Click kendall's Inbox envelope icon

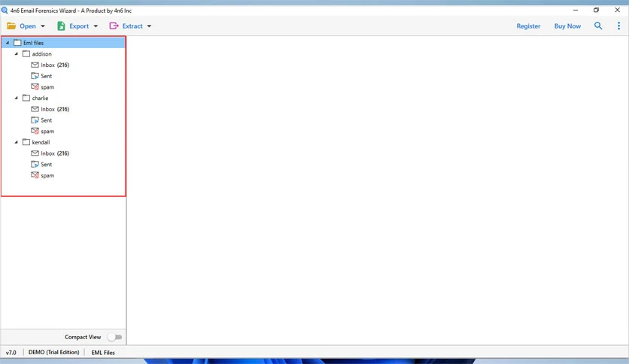(35, 153)
